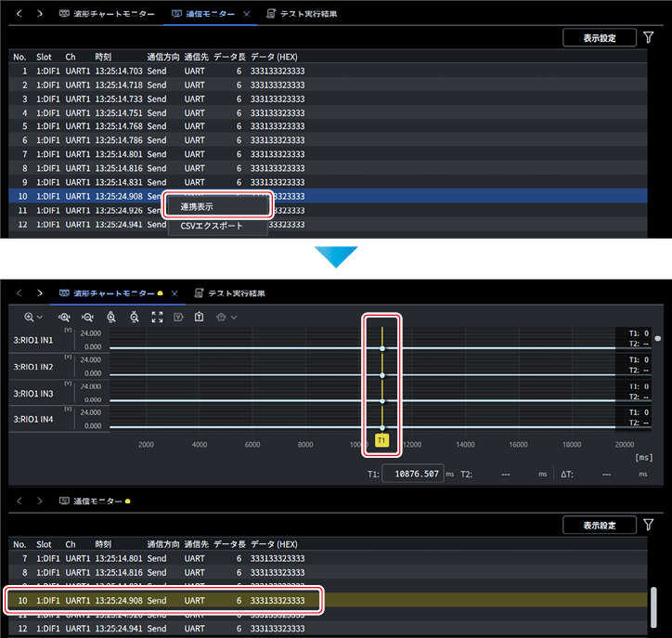The width and height of the screenshot is (672, 638).
Task: Go forward with the top panel's right arrow
Action: click(x=40, y=14)
